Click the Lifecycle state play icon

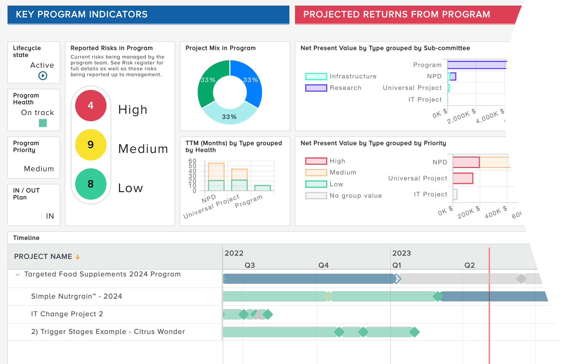(x=42, y=76)
